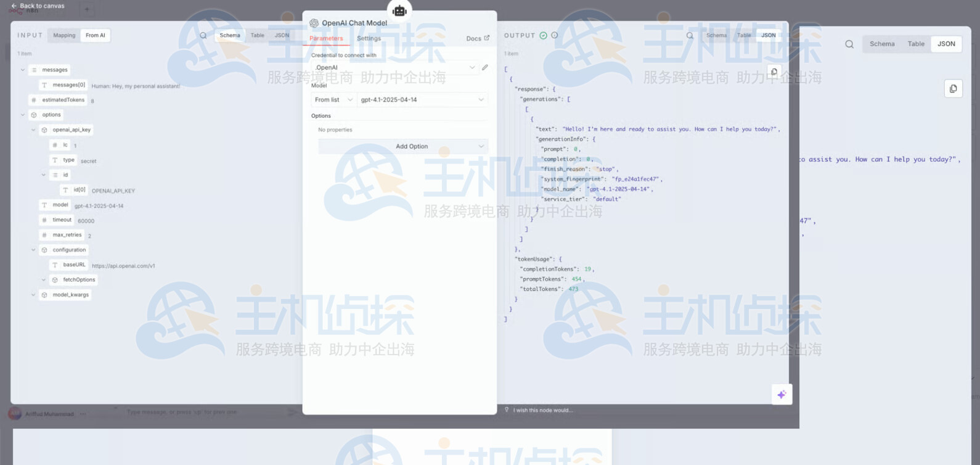Open the From list mode dropdown
This screenshot has height=465, width=980.
tap(334, 100)
